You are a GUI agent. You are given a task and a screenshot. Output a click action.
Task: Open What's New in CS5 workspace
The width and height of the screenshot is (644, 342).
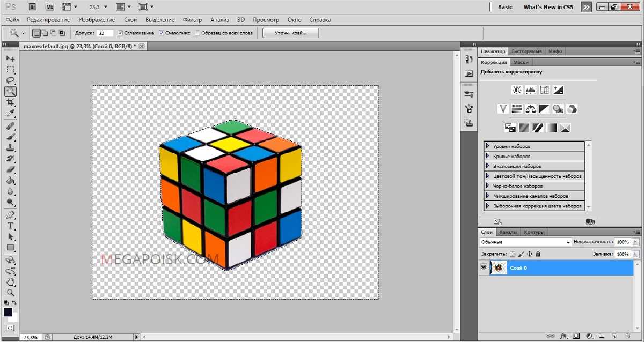pyautogui.click(x=548, y=7)
